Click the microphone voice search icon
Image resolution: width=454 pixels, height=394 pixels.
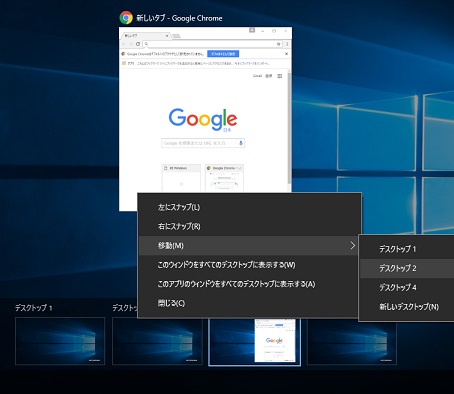click(241, 143)
